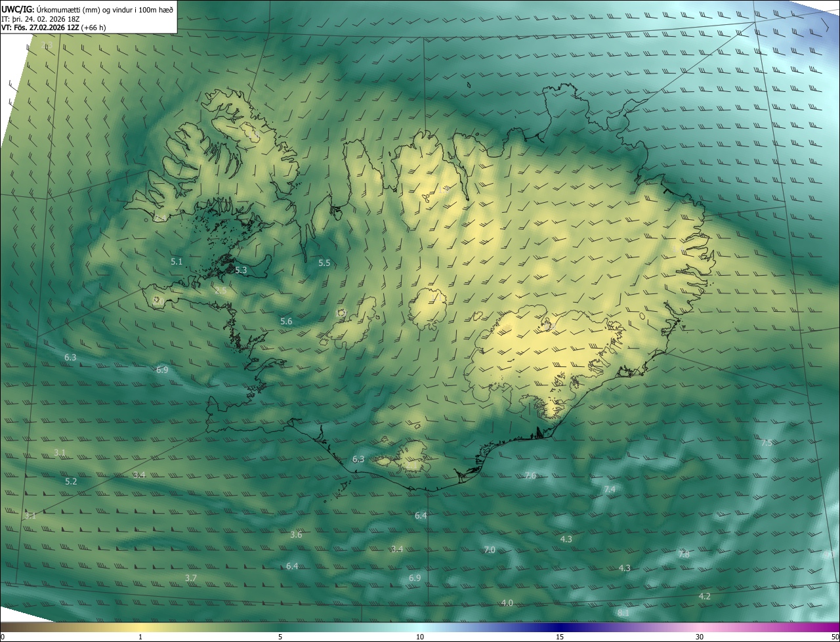Click the 7.8 value label on the map
Image resolution: width=840 pixels, height=642 pixels.
[684, 555]
